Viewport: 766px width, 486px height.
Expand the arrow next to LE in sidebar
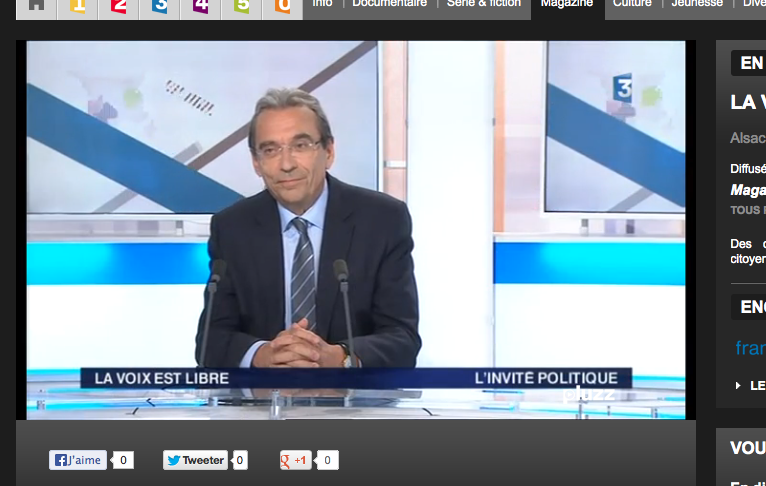738,386
